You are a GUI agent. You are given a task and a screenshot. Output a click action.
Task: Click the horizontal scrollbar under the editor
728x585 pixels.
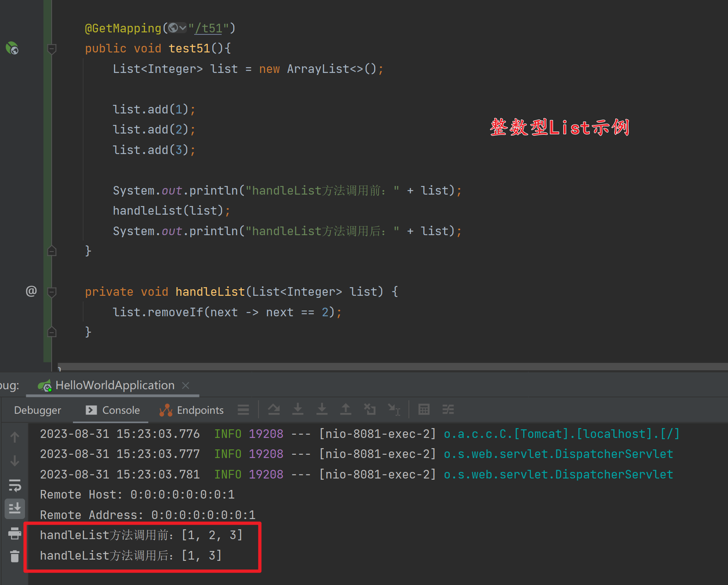click(392, 366)
